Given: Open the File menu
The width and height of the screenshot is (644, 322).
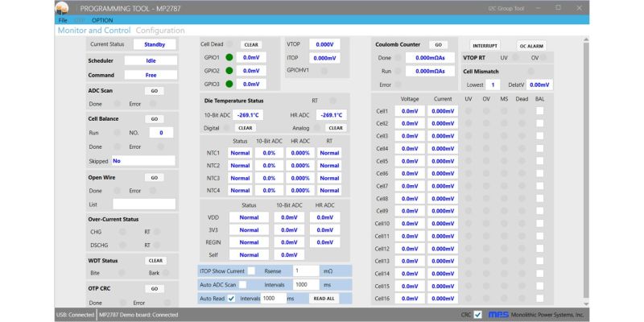Looking at the screenshot, I should (x=63, y=20).
